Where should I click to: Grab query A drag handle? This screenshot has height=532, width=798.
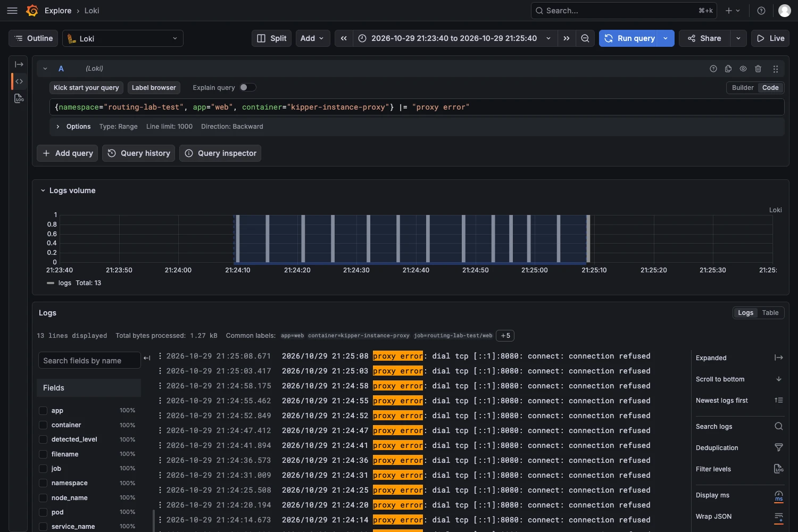click(x=776, y=69)
